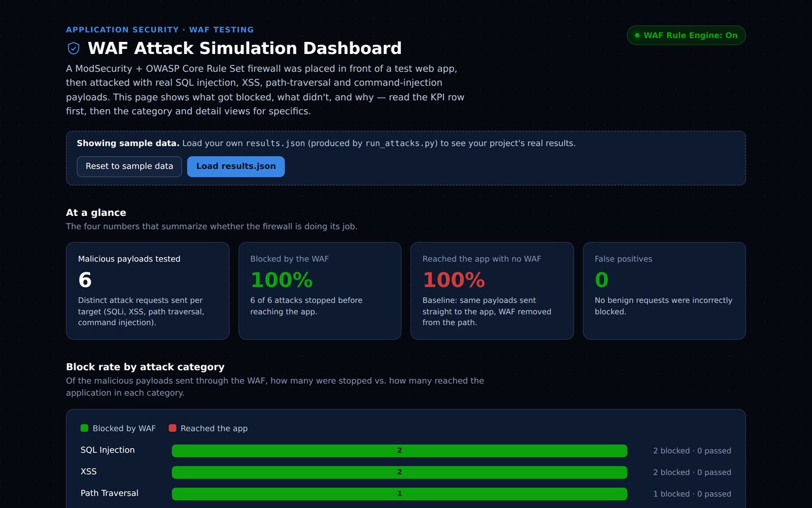Click 'No benign requests were incorrectly blocked' text
The image size is (812, 508).
pos(664,306)
